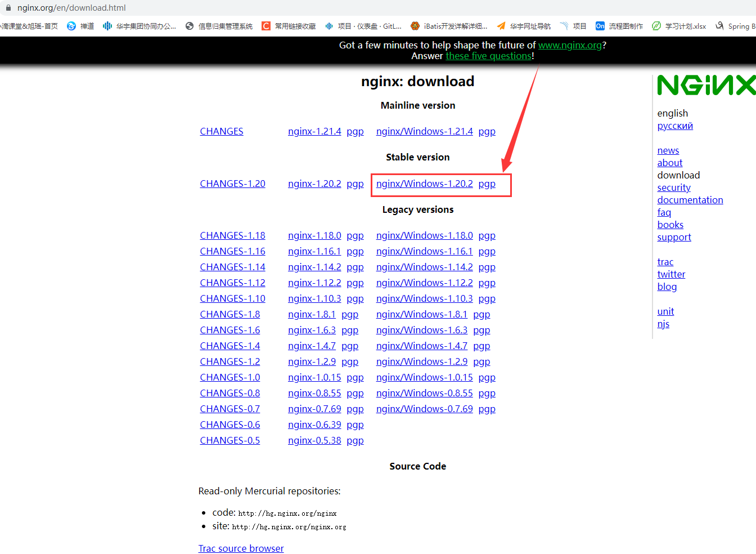Download nginx-0.5.38 source

coord(314,440)
